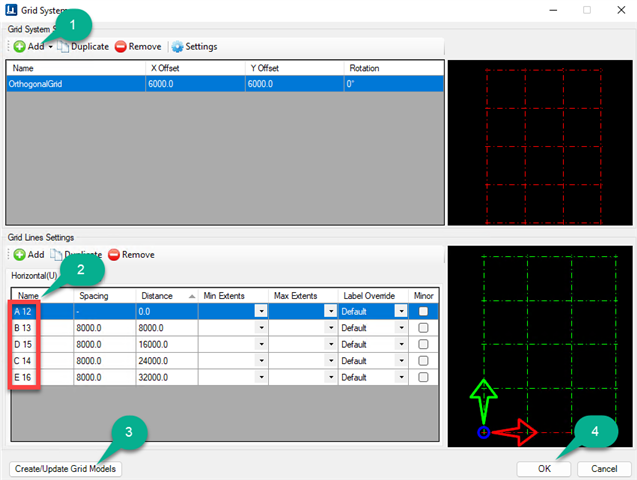The width and height of the screenshot is (637, 480).
Task: Open Label Override dropdown for row A 12
Action: 401,311
